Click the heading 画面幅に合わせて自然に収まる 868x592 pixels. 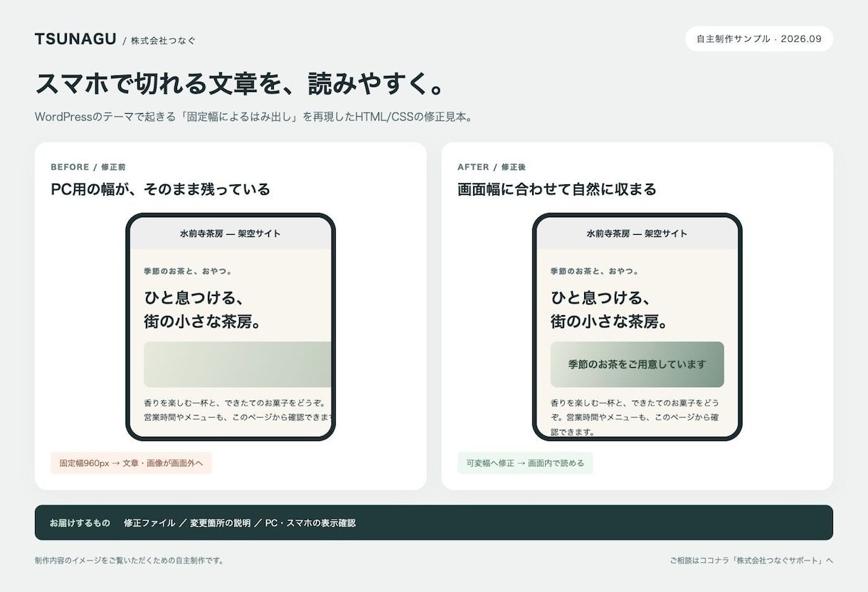(x=557, y=189)
